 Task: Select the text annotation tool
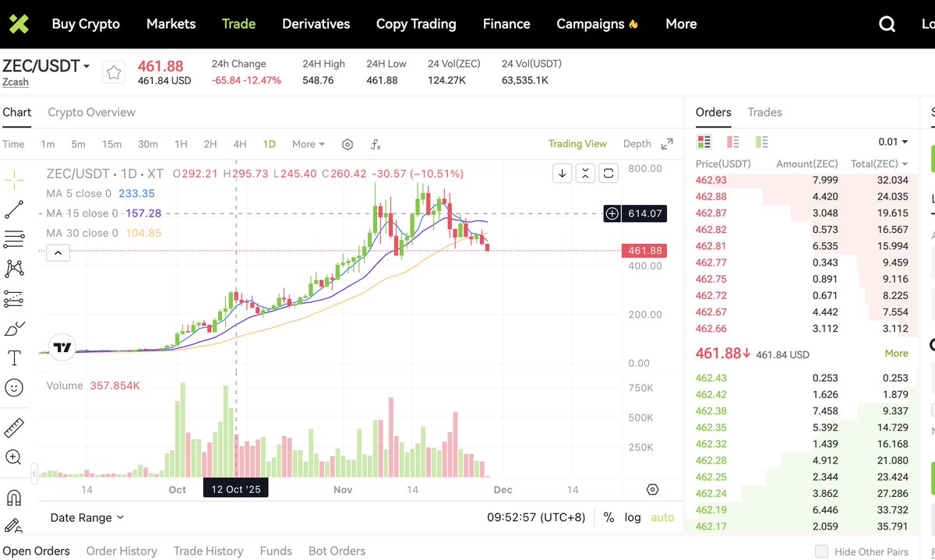click(x=14, y=357)
